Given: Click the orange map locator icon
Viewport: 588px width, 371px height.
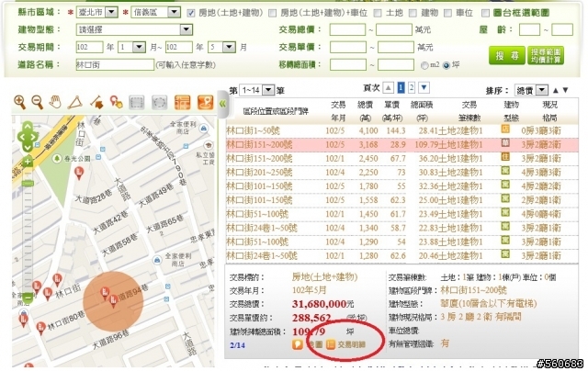Looking at the screenshot, I should tap(205, 102).
